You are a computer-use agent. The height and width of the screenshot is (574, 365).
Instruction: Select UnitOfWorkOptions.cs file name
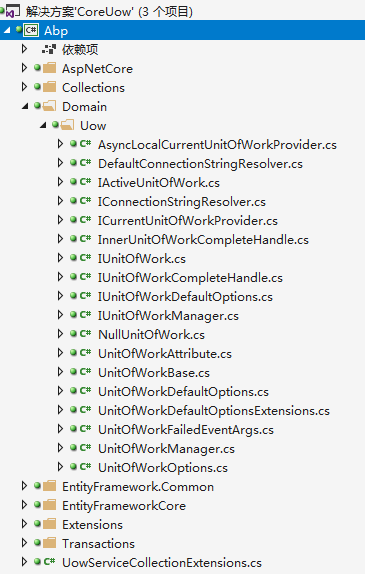tap(163, 469)
